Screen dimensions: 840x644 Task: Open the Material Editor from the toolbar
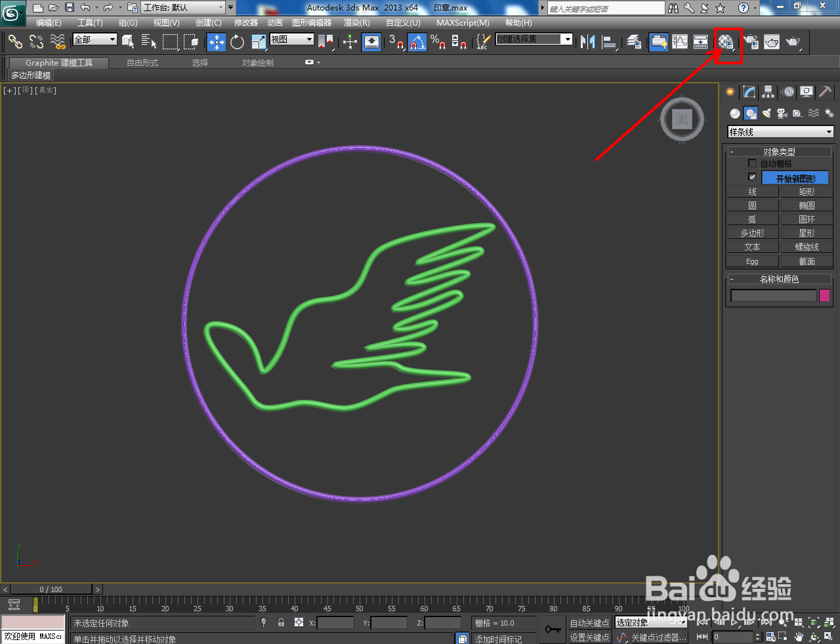(x=726, y=42)
